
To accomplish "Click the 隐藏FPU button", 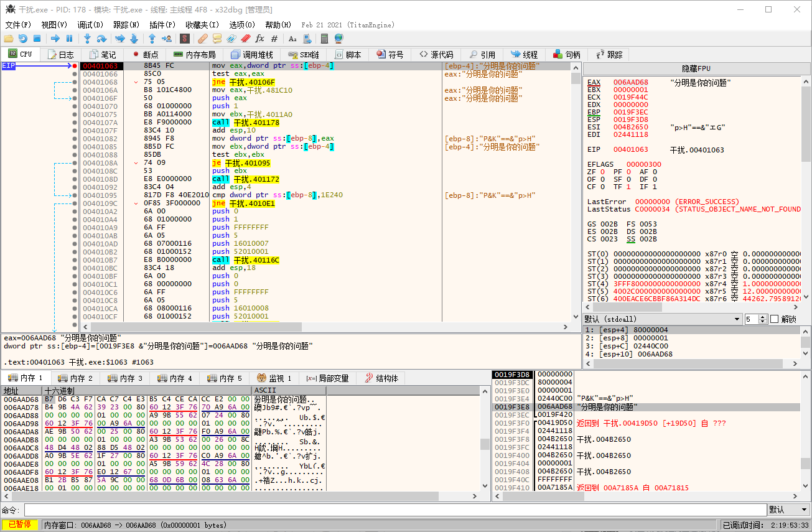I will [696, 68].
